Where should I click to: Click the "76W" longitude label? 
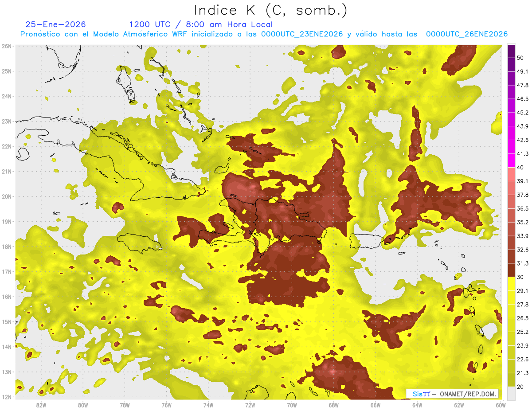tap(166, 405)
